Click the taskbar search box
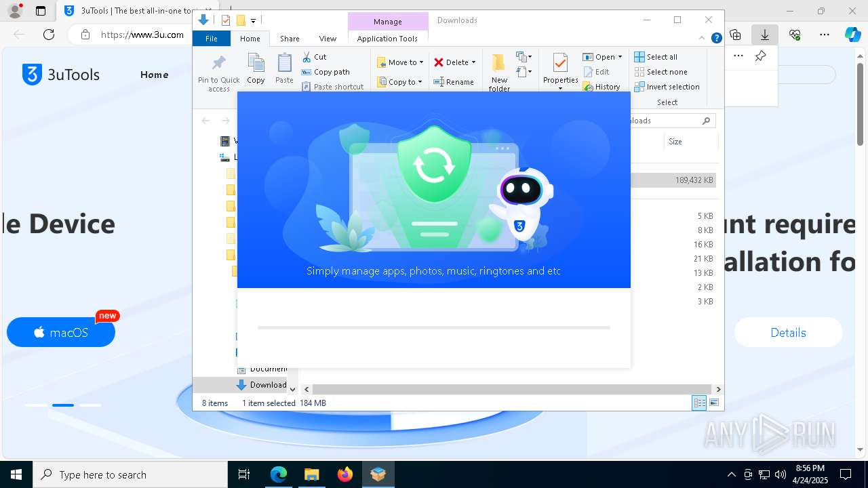Image resolution: width=868 pixels, height=488 pixels. click(131, 474)
